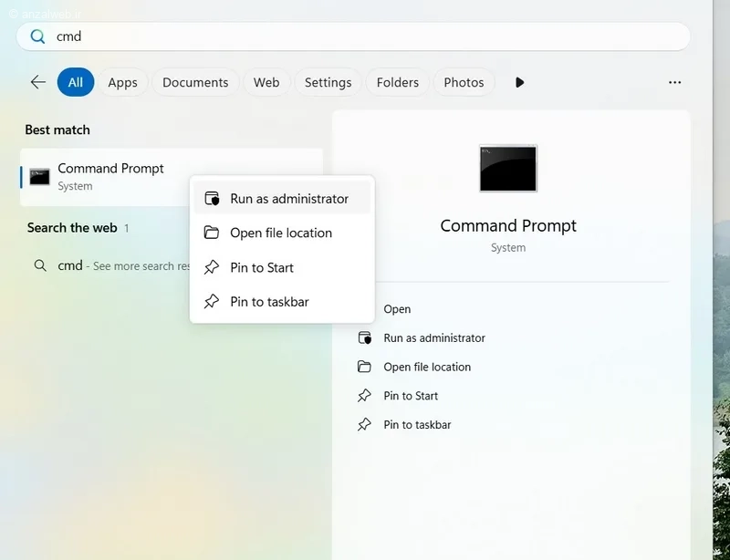The width and height of the screenshot is (730, 560).
Task: Choose Pin to Start in context menu
Action: [282, 267]
